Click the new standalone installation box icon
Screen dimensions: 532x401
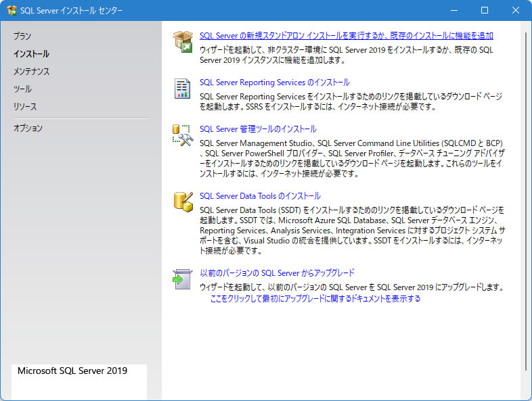pos(183,41)
